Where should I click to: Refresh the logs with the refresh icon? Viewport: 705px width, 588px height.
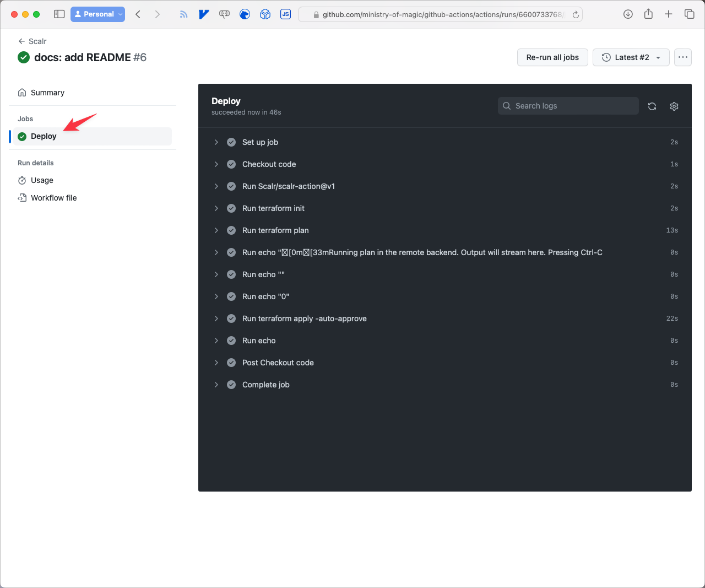click(652, 106)
